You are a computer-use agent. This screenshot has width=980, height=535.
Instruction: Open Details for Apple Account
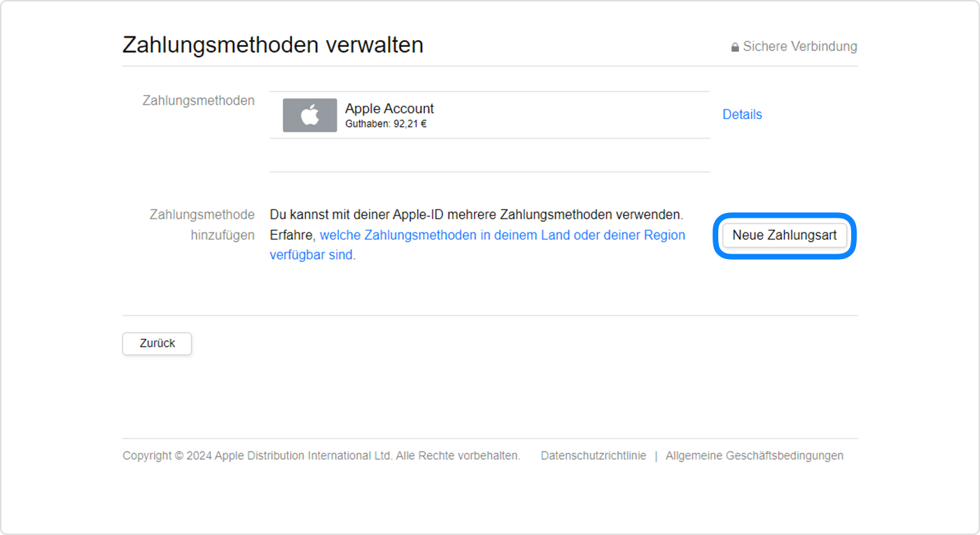[742, 114]
